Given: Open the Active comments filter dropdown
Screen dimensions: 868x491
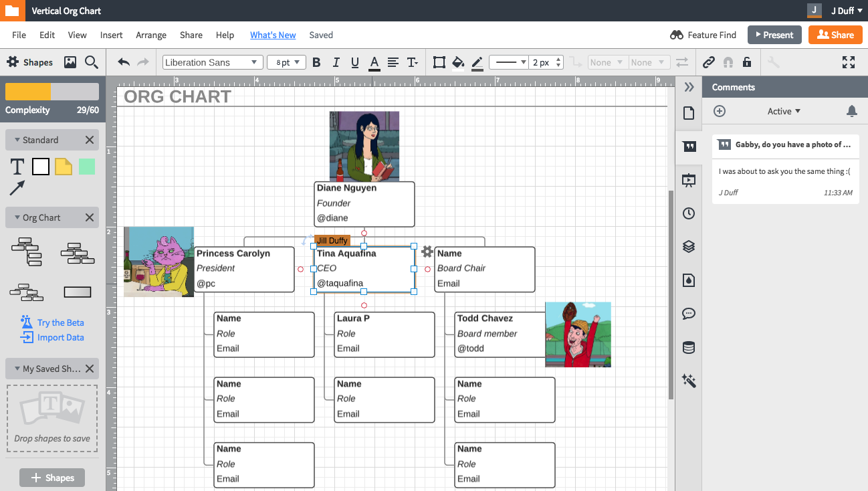Looking at the screenshot, I should tap(784, 111).
